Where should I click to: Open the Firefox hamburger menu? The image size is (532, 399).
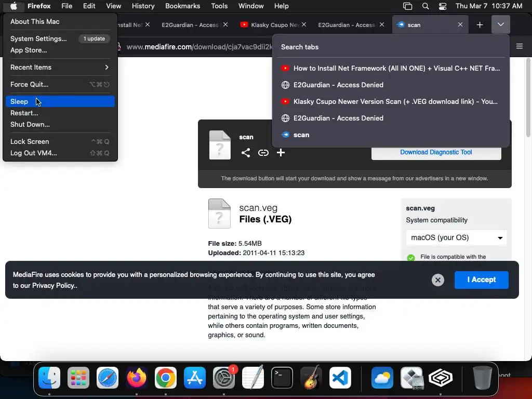pos(519,46)
